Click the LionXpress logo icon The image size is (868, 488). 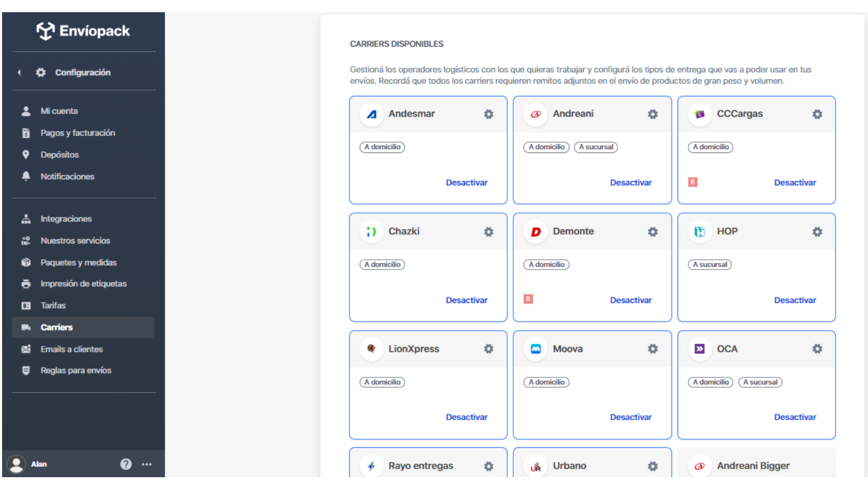[x=372, y=349]
